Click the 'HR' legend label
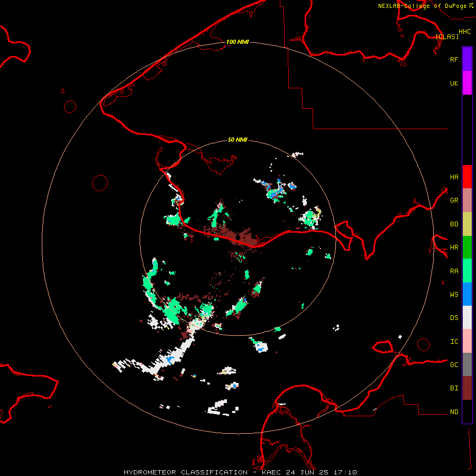The width and height of the screenshot is (476, 476). (x=454, y=248)
